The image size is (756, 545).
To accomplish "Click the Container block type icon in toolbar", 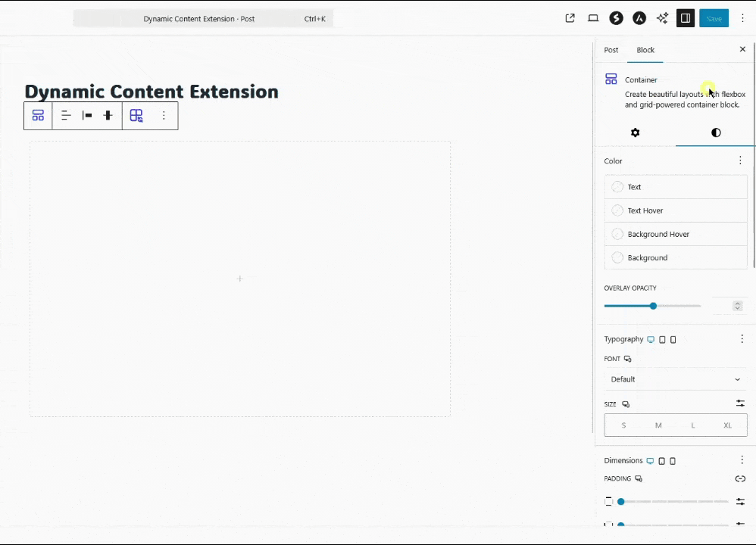I will click(38, 116).
